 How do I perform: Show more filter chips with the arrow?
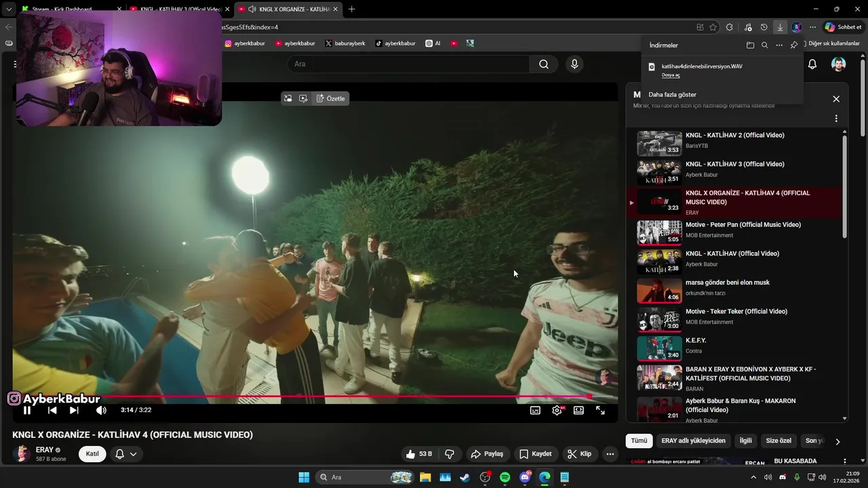[x=837, y=441]
